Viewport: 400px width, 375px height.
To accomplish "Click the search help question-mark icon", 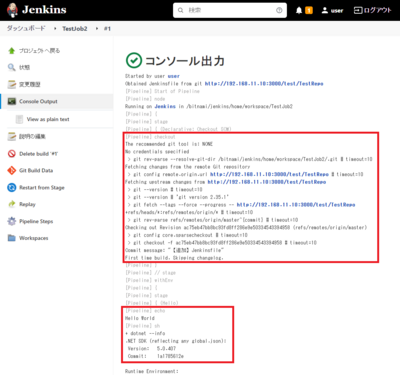I will tap(279, 10).
